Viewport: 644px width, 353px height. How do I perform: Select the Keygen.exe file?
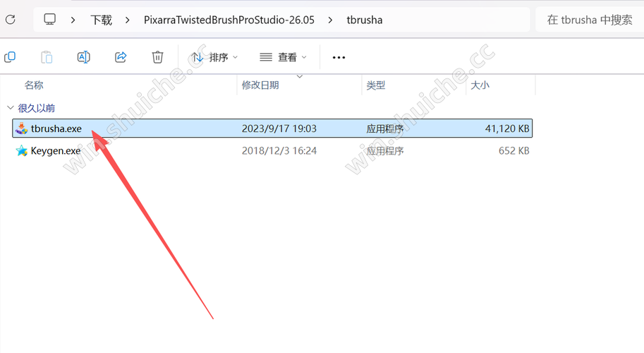272,151
